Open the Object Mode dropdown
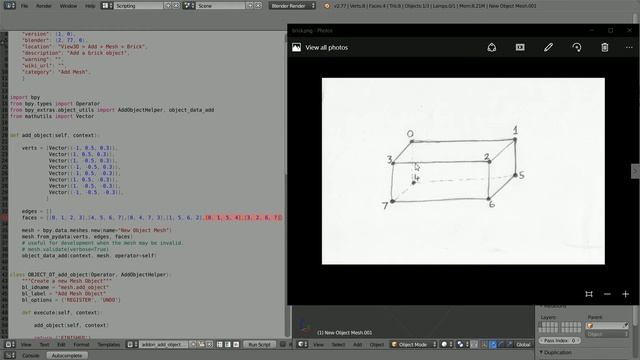Screen dimensions: 640x360 point(414,344)
